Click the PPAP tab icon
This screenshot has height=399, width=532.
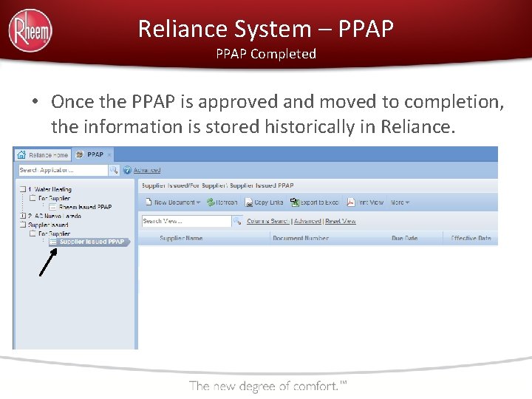click(79, 154)
